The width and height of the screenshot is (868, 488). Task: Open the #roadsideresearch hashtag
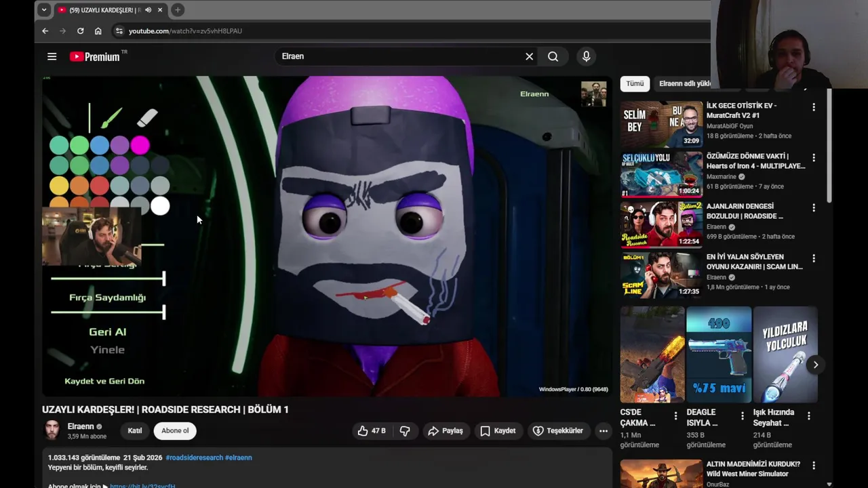(x=194, y=457)
